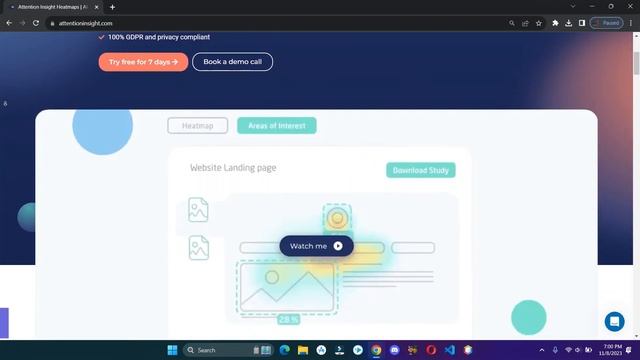This screenshot has height=360, width=640.
Task: Open Discord from taskbar
Action: click(x=394, y=350)
